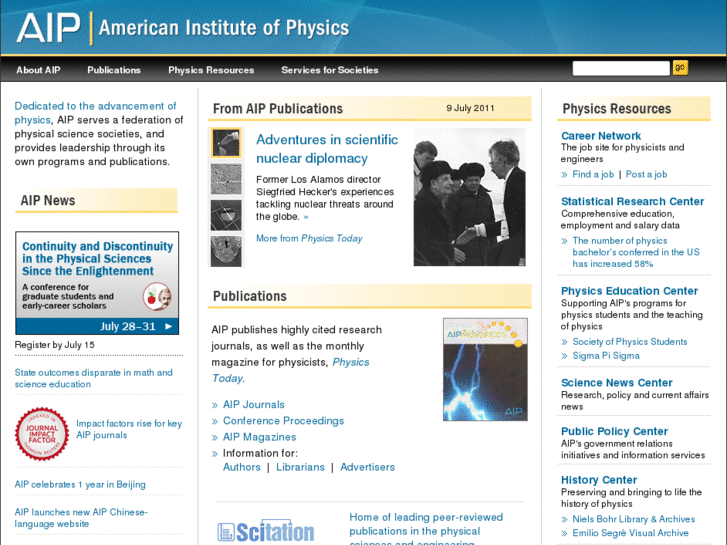The image size is (727, 545).
Task: Open Services for Societies menu
Action: click(330, 70)
